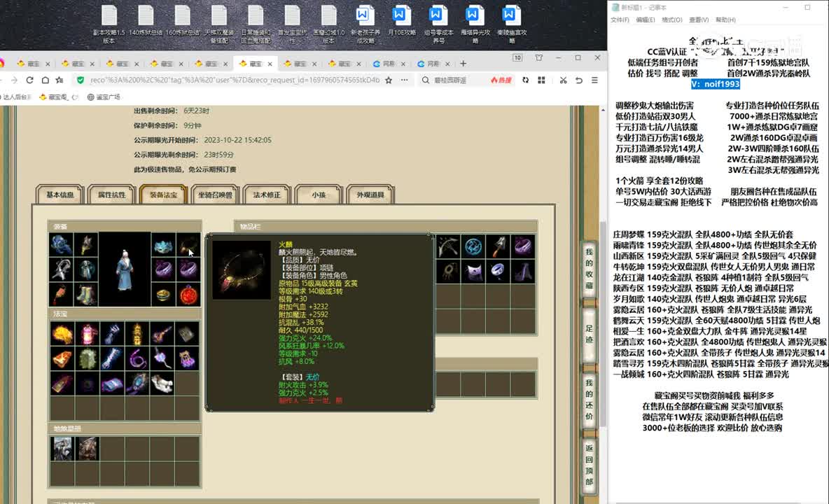Switch to the first 网易 browser tab
This screenshot has width=829, height=504.
click(389, 64)
